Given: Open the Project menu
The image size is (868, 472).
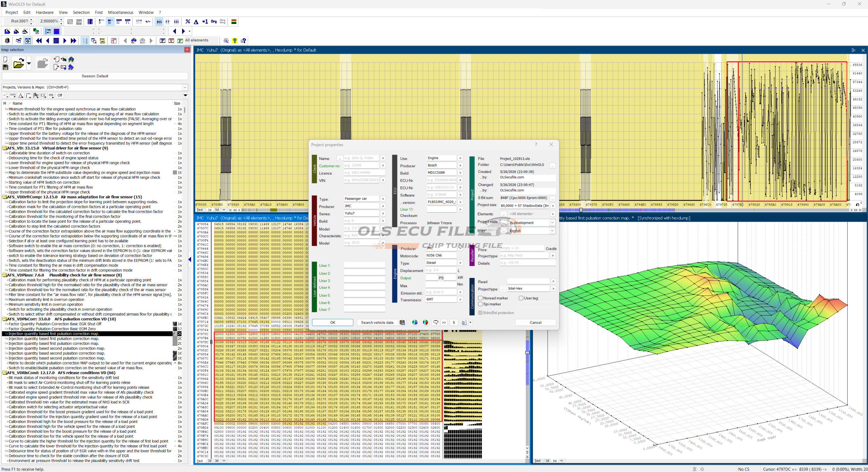Looking at the screenshot, I should point(12,12).
